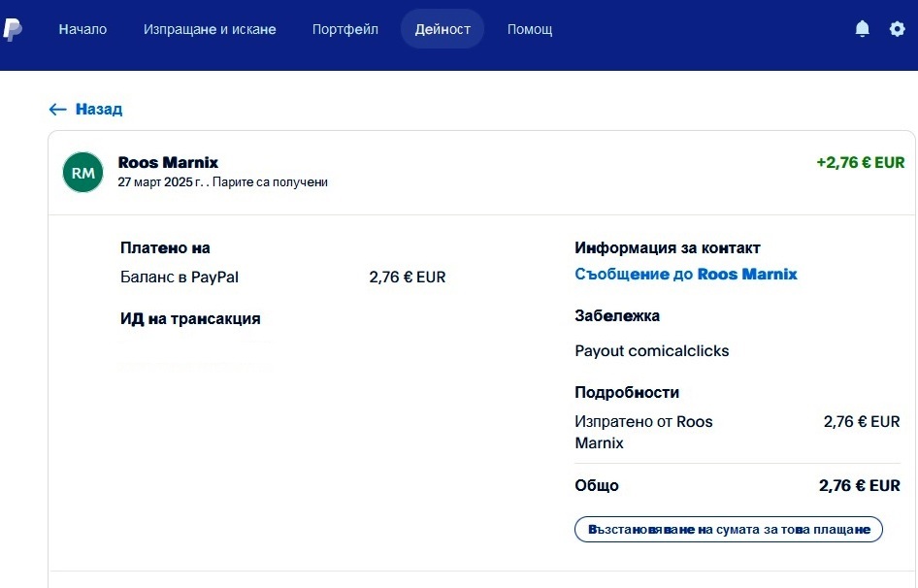918x588 pixels.
Task: Click the Roos Marnix name heading
Action: [x=168, y=162]
